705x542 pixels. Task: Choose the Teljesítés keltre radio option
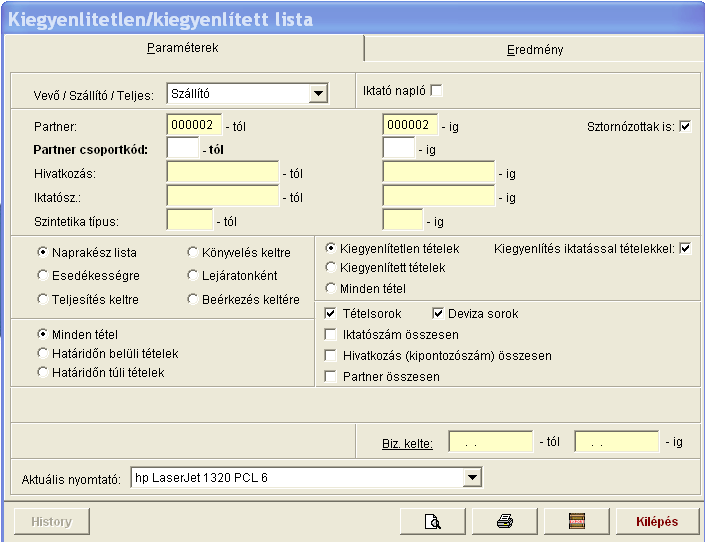[x=43, y=299]
